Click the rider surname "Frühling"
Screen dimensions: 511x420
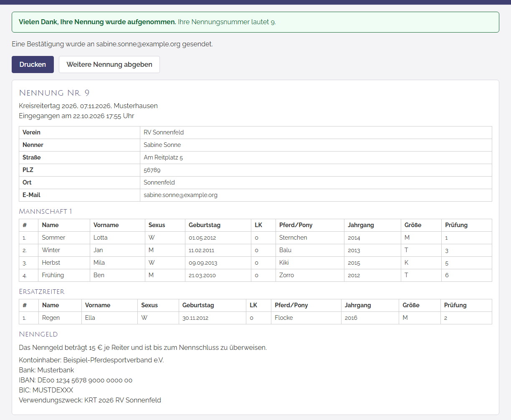point(53,275)
